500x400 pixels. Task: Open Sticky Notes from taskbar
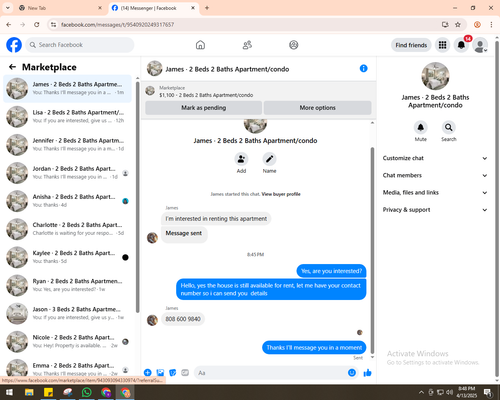pyautogui.click(x=49, y=392)
